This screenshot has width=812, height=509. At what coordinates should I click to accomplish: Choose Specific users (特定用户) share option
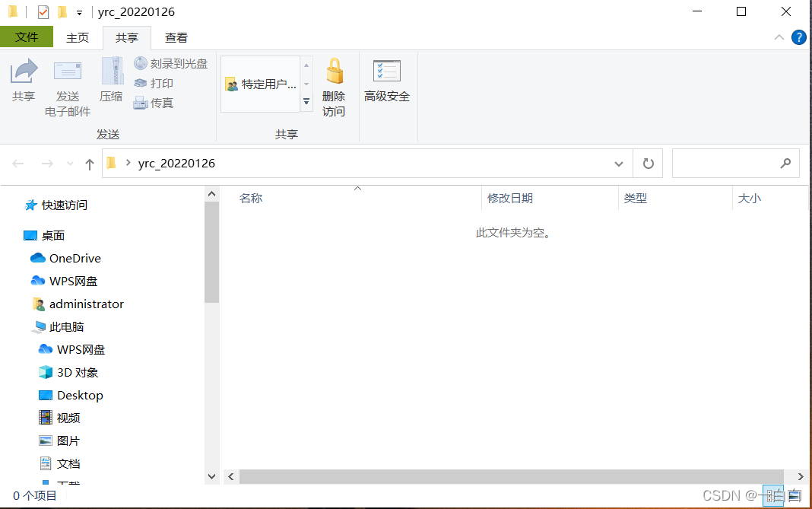coord(261,84)
